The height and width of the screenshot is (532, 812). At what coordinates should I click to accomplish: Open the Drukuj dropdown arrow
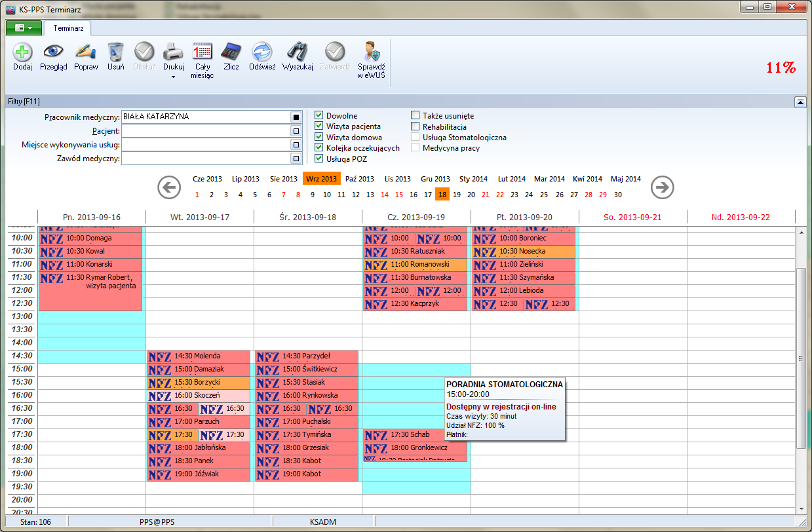click(174, 77)
